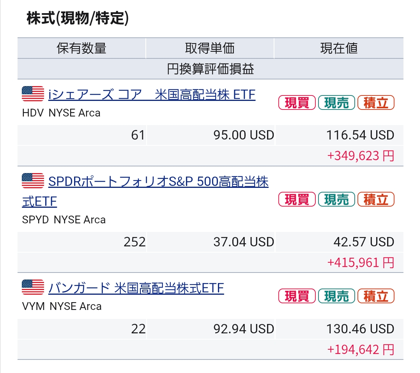Click the US flag icon beside VYM
Viewport: 420px width, 373px height.
(33, 287)
